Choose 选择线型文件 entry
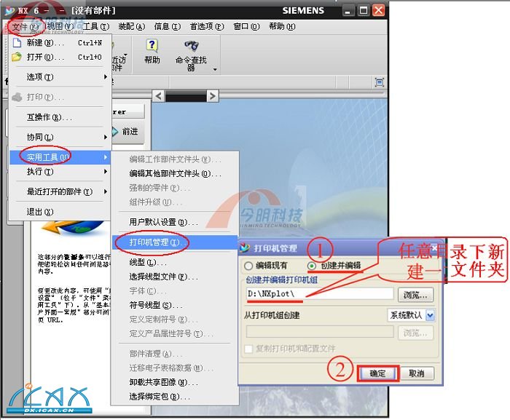The width and height of the screenshot is (510, 420). (x=175, y=277)
